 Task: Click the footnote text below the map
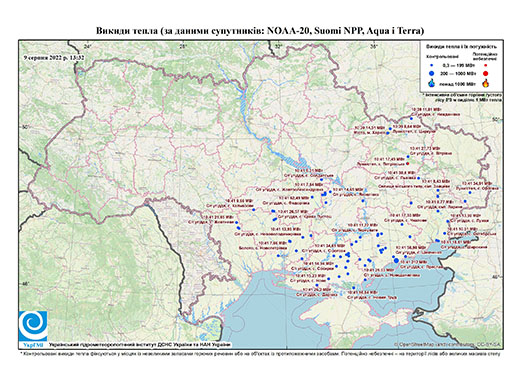(260, 353)
